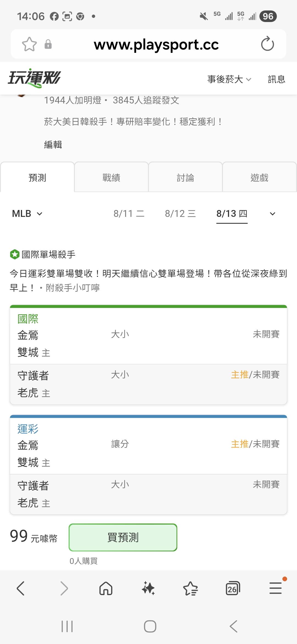The image size is (297, 644).
Task: Open bookmarks list star icon
Action: click(x=190, y=588)
